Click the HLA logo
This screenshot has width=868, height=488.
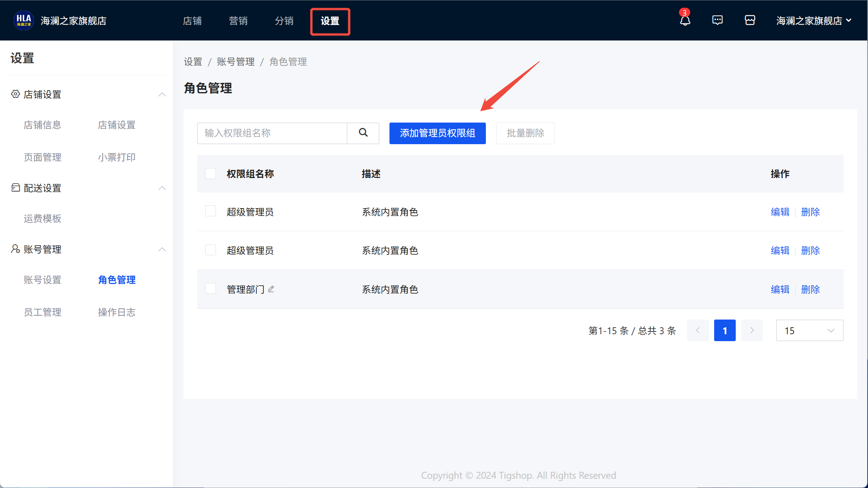click(x=24, y=20)
